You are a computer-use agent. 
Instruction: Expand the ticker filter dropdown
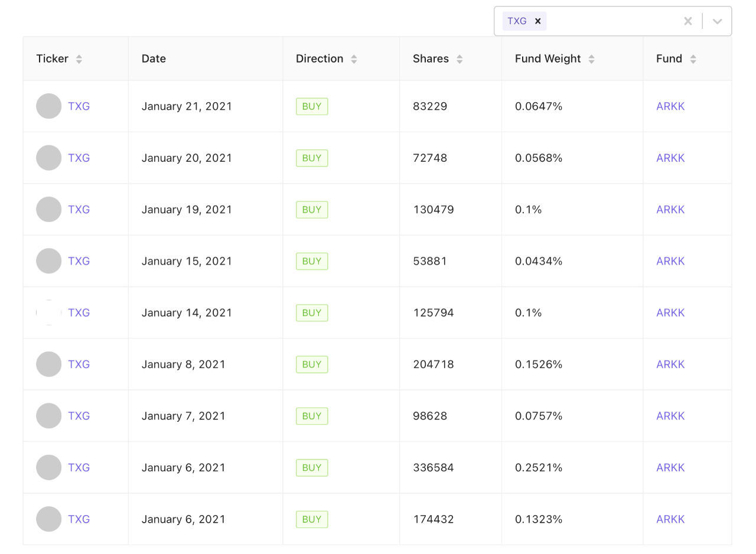point(717,21)
